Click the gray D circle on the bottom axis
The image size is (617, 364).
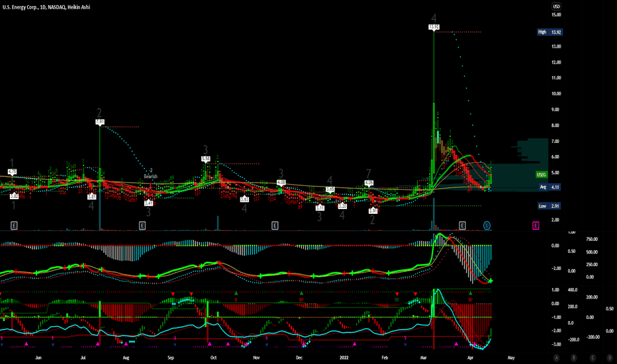[x=610, y=357]
